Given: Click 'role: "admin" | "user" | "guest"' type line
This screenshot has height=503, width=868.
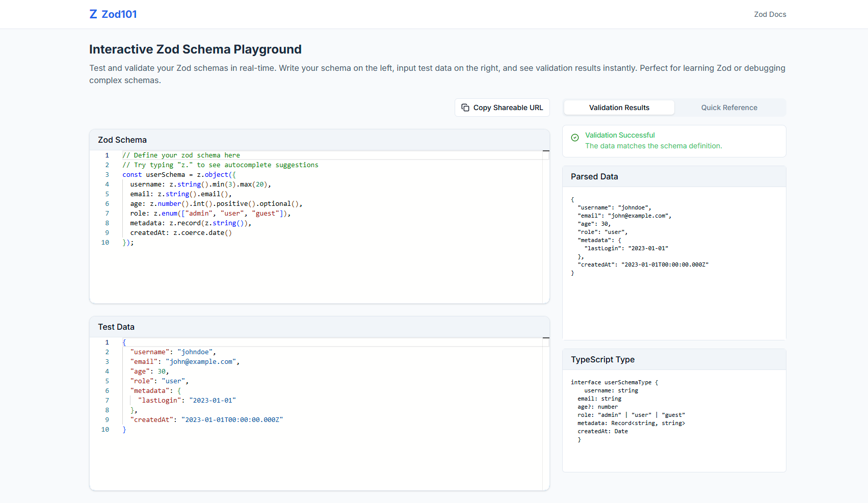Looking at the screenshot, I should [631, 415].
